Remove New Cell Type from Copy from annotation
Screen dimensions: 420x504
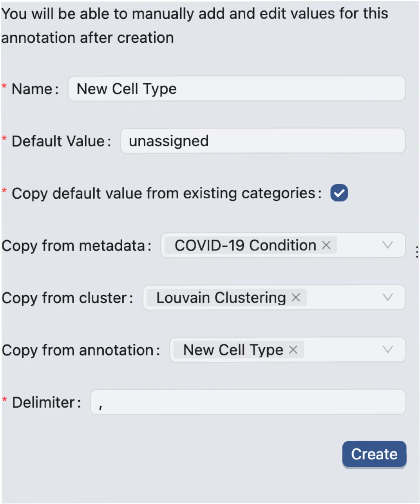(293, 350)
